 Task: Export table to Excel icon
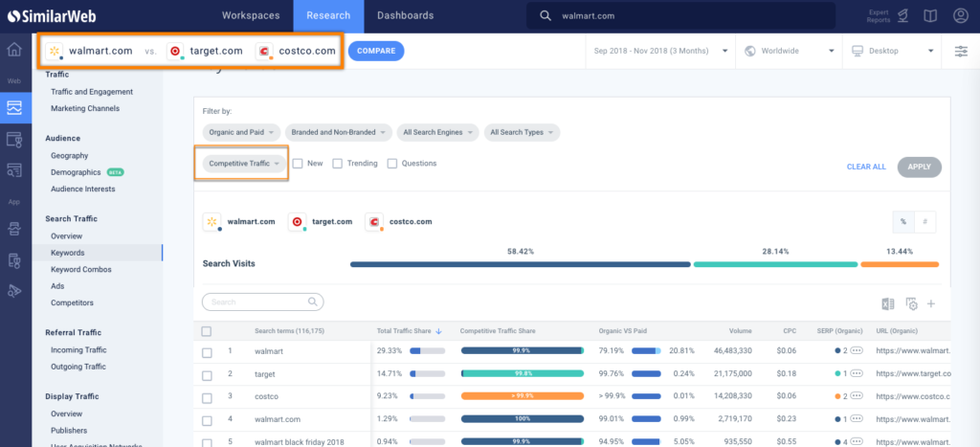point(887,304)
